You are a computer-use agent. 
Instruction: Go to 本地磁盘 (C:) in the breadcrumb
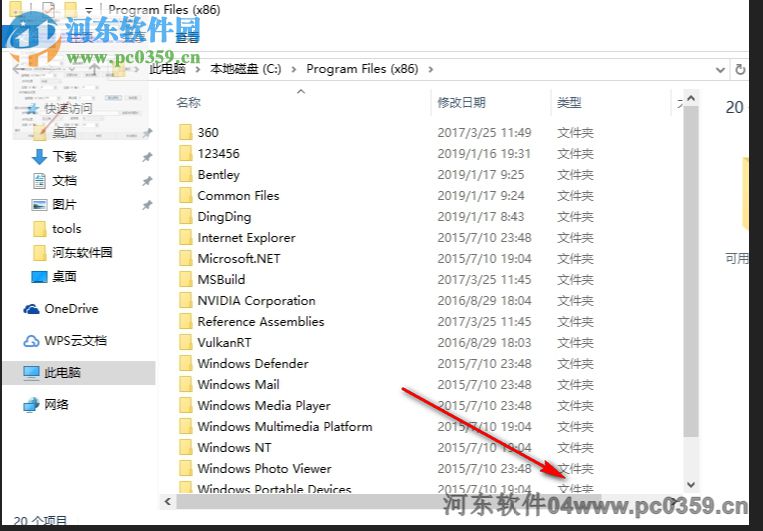246,69
